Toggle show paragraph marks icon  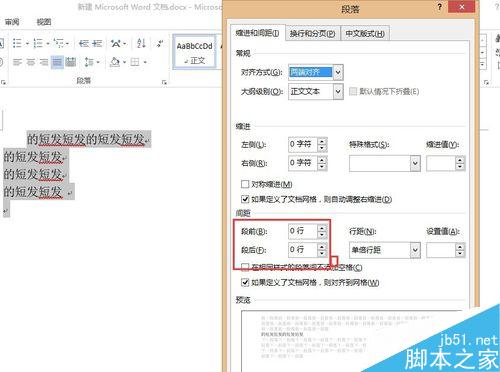coord(160,43)
